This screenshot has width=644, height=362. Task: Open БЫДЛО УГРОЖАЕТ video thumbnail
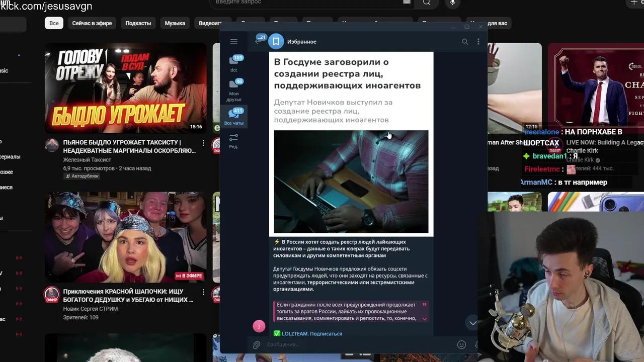126,88
